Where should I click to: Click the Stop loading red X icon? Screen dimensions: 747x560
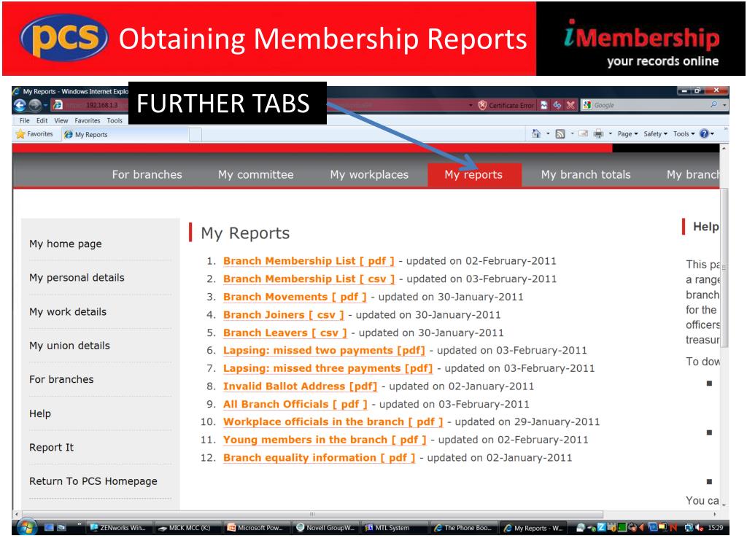570,105
